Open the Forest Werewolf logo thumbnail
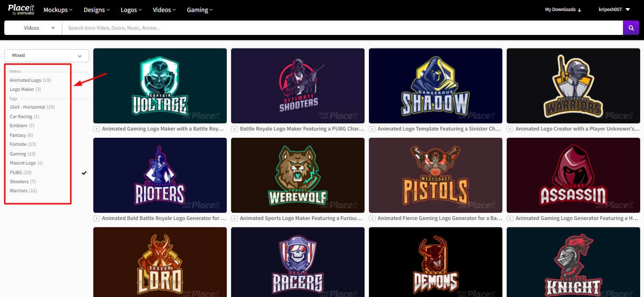644x297 pixels. 298,175
